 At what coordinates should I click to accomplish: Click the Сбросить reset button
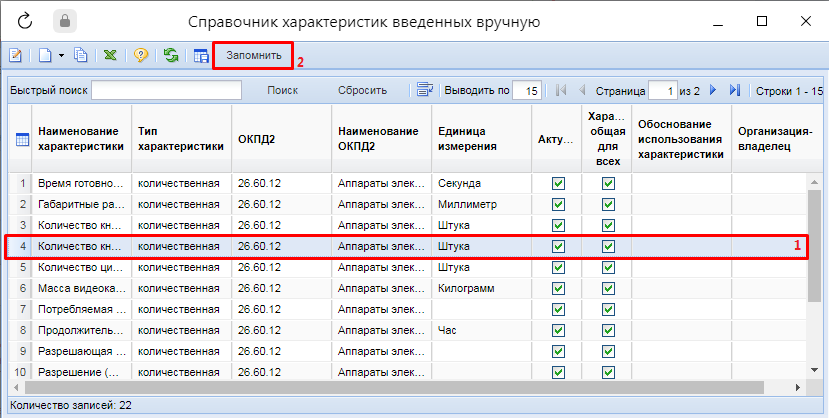pyautogui.click(x=362, y=90)
